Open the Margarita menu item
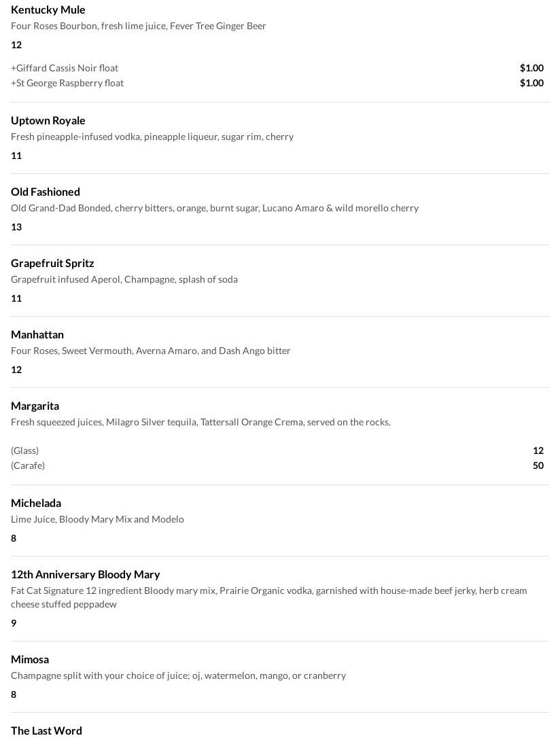The height and width of the screenshot is (738, 560). (x=35, y=406)
